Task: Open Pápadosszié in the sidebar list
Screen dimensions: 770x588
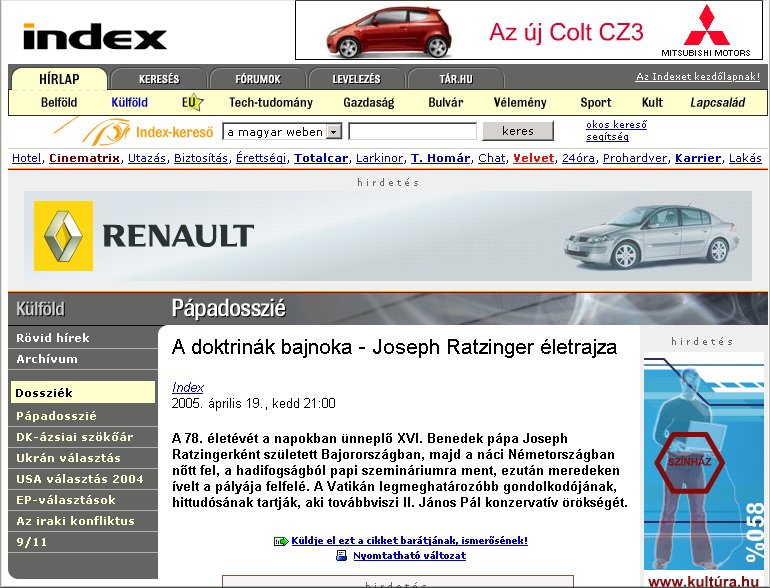Action: (82, 416)
